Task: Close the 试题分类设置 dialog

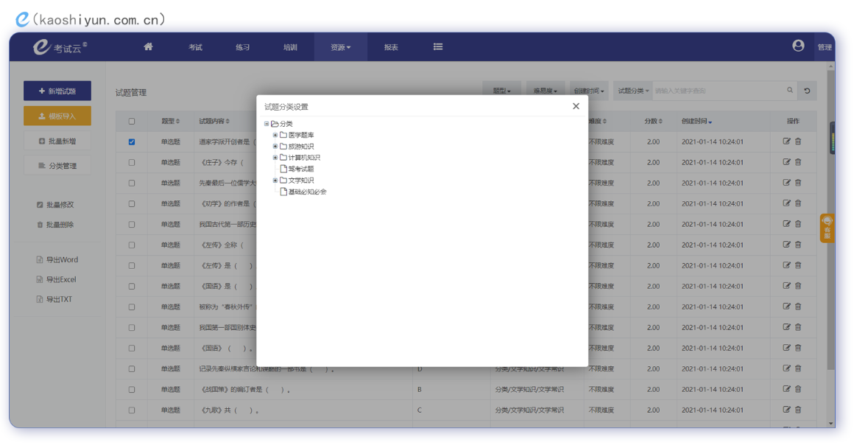Action: coord(576,106)
